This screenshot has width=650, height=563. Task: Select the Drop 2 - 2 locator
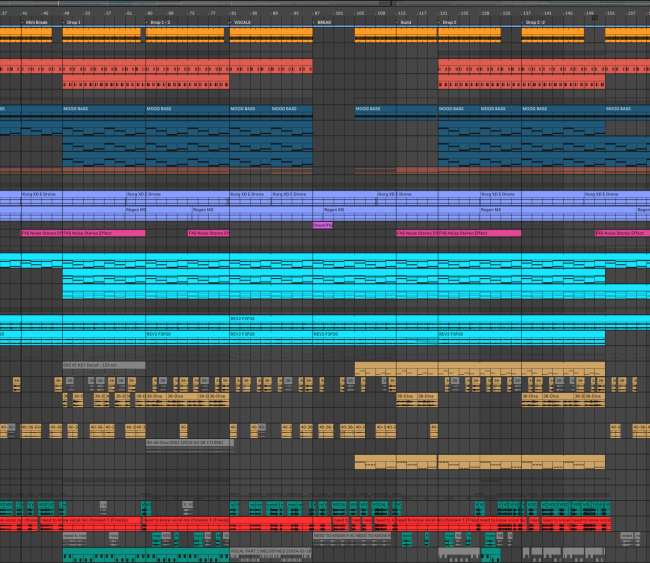535,21
